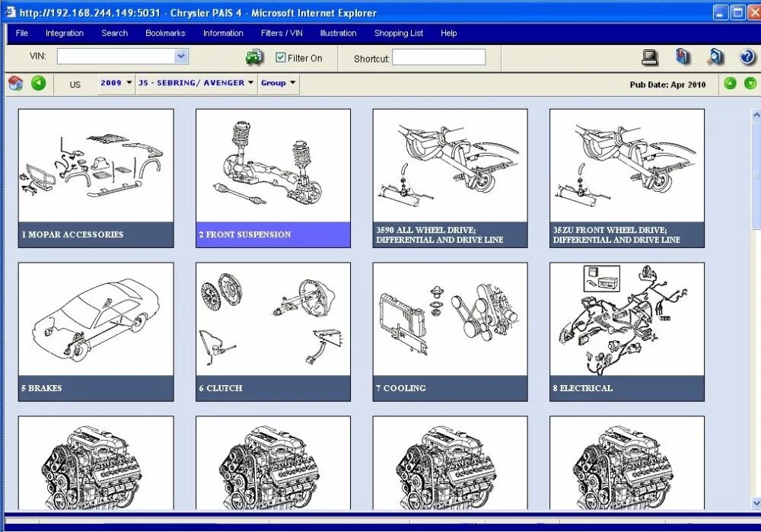Click the Front Wheel Drive illustration thumbnail

click(627, 166)
